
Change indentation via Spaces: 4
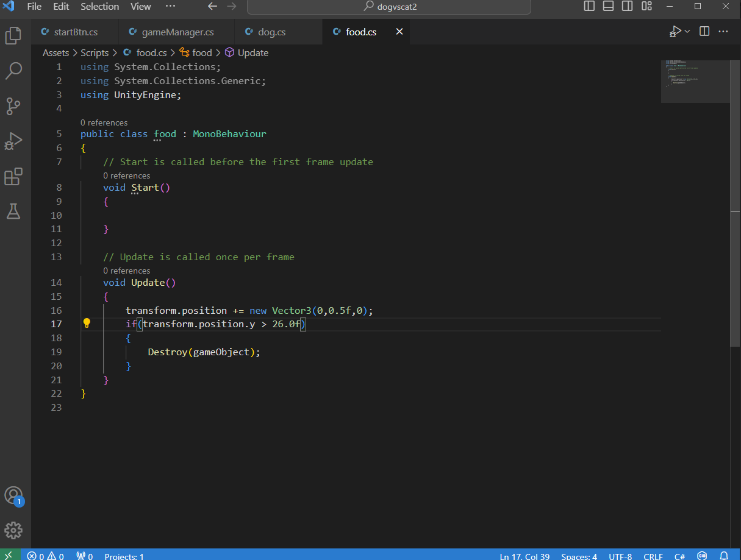click(x=579, y=556)
